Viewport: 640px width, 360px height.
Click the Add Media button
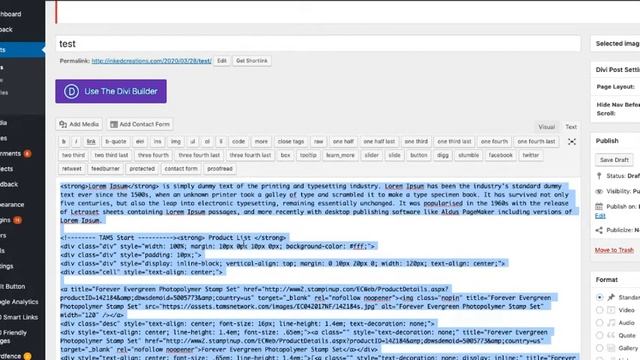[79, 124]
